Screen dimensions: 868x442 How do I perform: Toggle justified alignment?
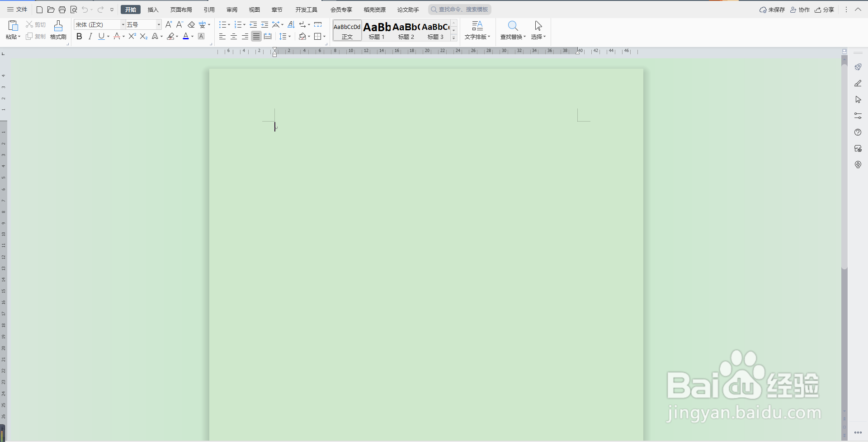click(x=256, y=36)
